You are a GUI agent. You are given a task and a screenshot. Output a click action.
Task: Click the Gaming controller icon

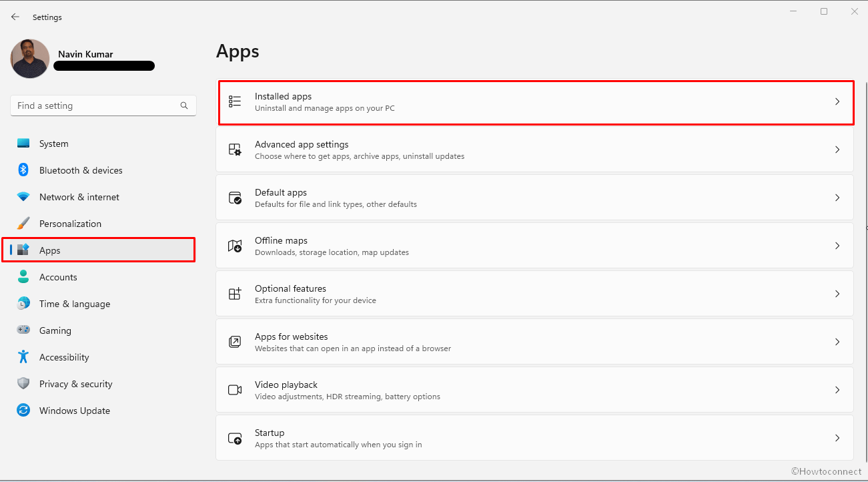[23, 330]
